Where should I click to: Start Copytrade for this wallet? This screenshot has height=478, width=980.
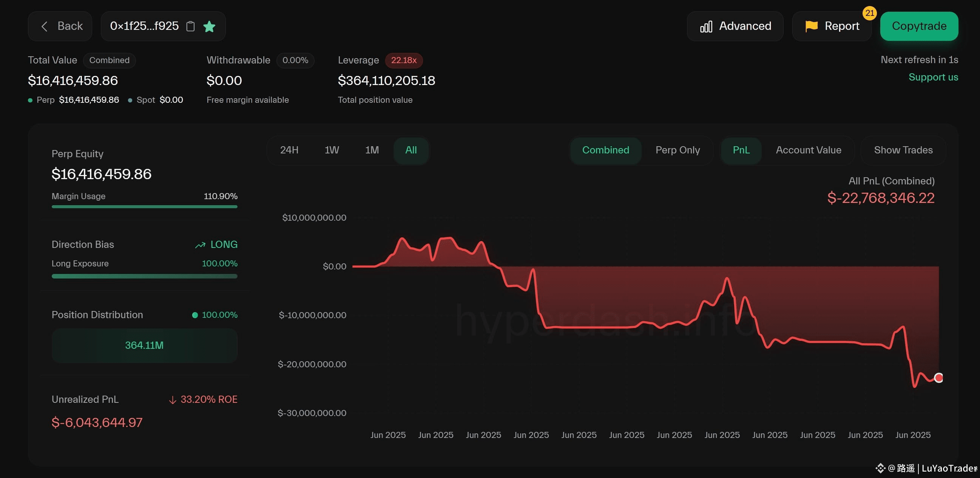919,26
